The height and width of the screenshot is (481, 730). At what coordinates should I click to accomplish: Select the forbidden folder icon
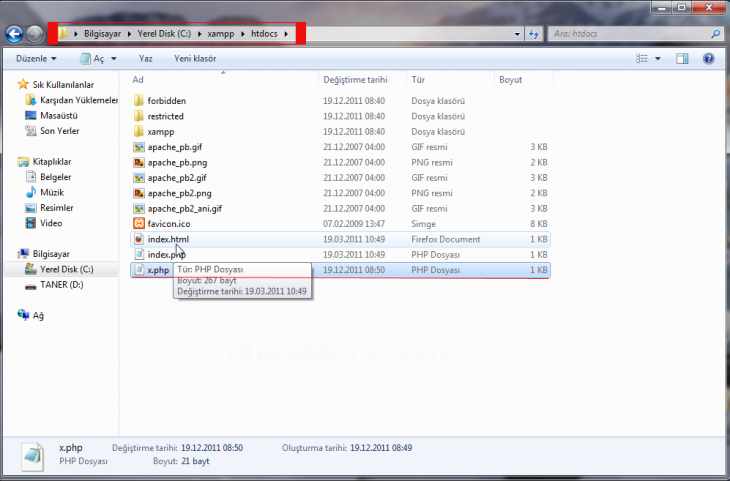(138, 101)
